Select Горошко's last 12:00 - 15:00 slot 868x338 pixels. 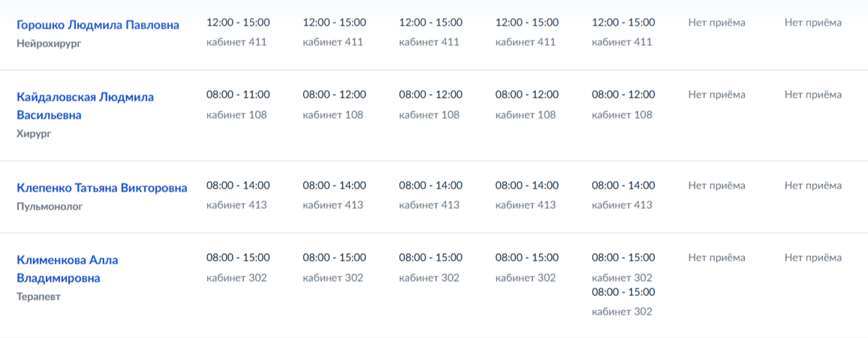[623, 23]
